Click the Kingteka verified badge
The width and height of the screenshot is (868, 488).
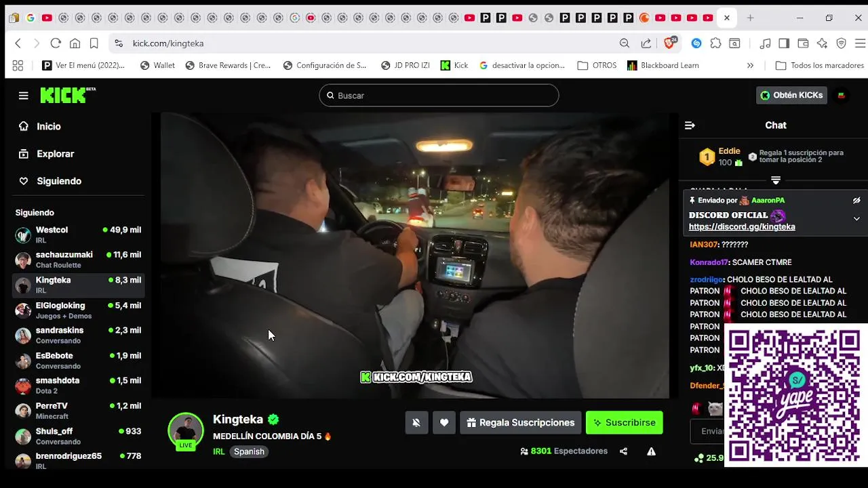tap(273, 420)
